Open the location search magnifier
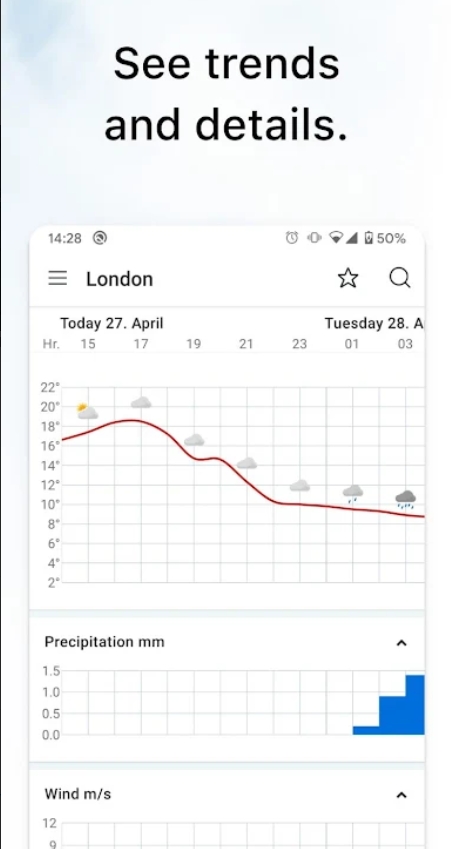 (x=400, y=278)
